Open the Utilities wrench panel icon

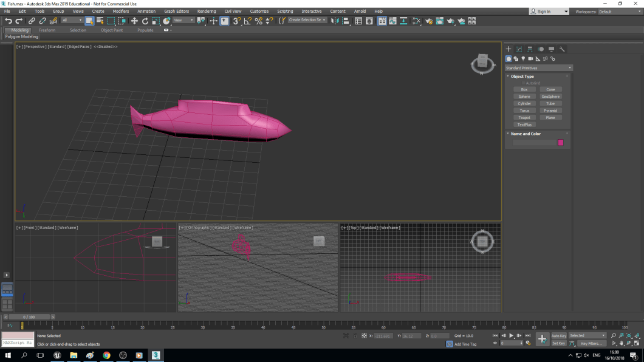tap(562, 49)
